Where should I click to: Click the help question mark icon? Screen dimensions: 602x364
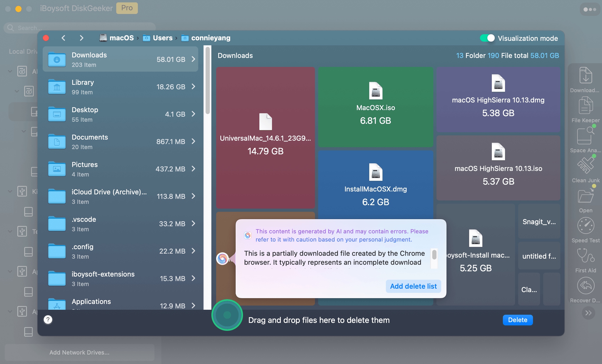[48, 319]
